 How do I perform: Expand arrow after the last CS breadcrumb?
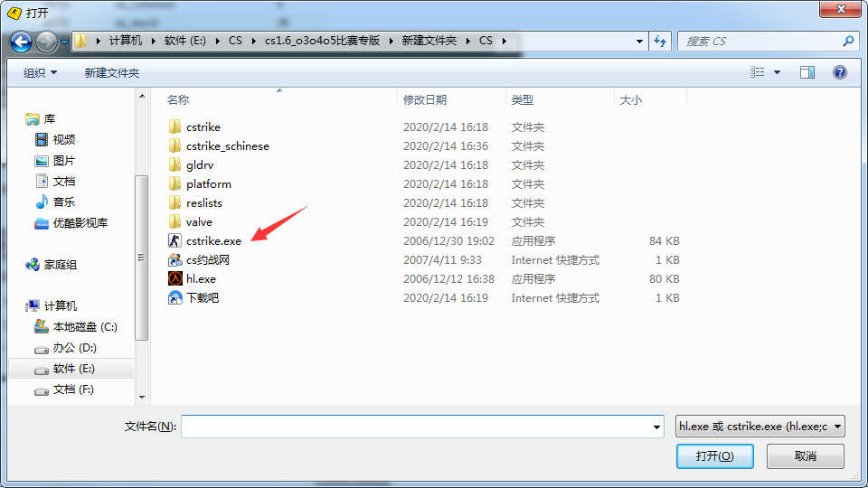pyautogui.click(x=504, y=41)
